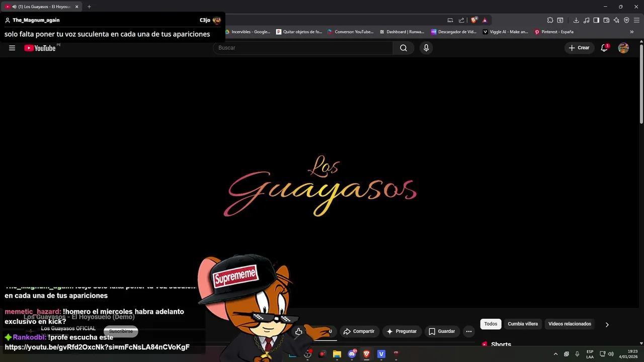
Task: Click the Los Guayasos OFICIAL channel name
Action: point(68,328)
